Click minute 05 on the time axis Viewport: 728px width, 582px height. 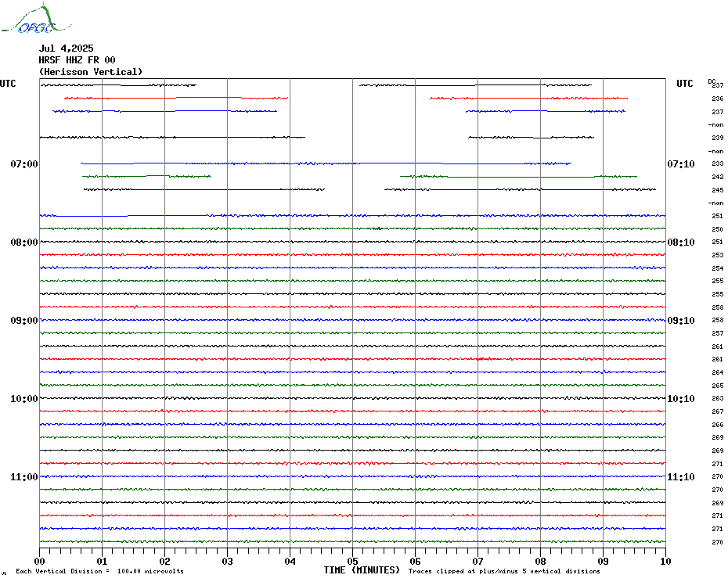(x=353, y=561)
